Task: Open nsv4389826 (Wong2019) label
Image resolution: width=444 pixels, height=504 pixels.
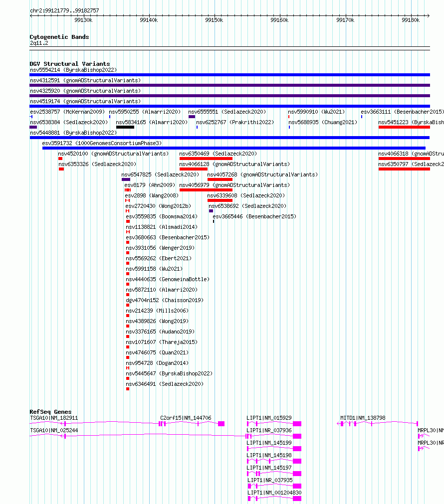Action: [157, 321]
